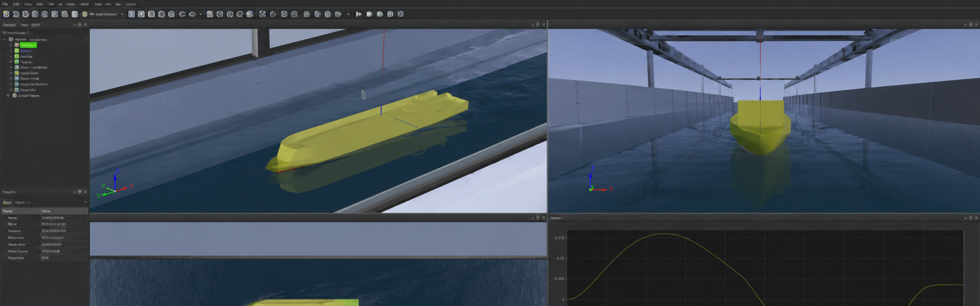This screenshot has width=980, height=306.
Task: Expand the Output Values node
Action: (x=8, y=95)
